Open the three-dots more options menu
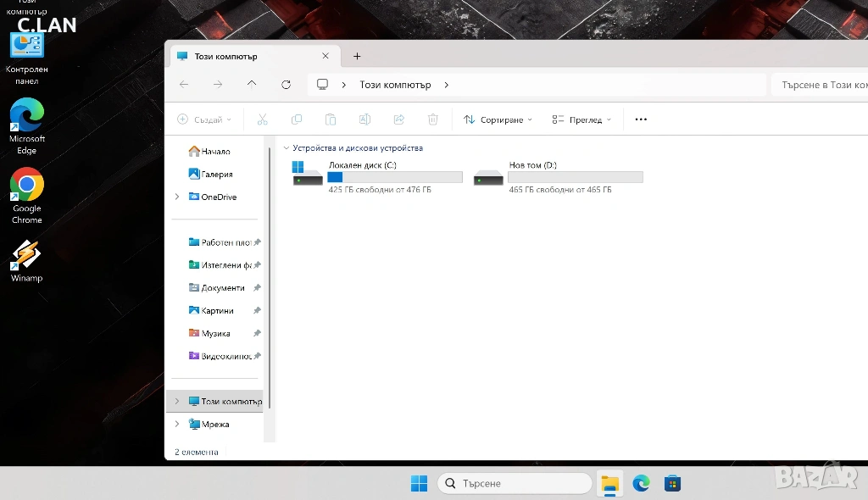Screen dimensions: 868x500 641,119
